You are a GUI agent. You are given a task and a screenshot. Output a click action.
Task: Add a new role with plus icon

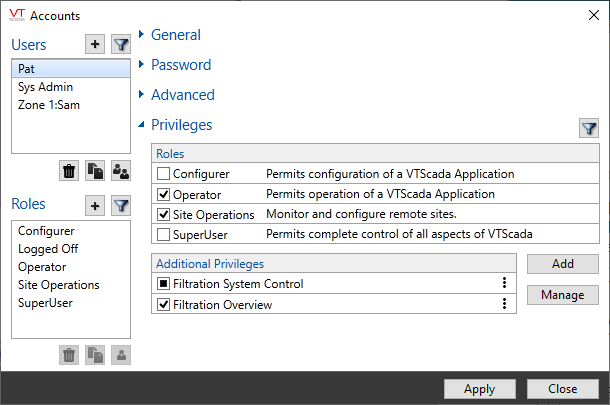click(95, 205)
